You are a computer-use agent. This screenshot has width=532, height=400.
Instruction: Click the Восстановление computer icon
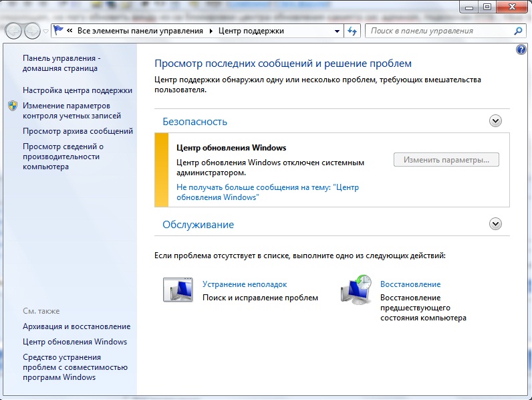356,290
